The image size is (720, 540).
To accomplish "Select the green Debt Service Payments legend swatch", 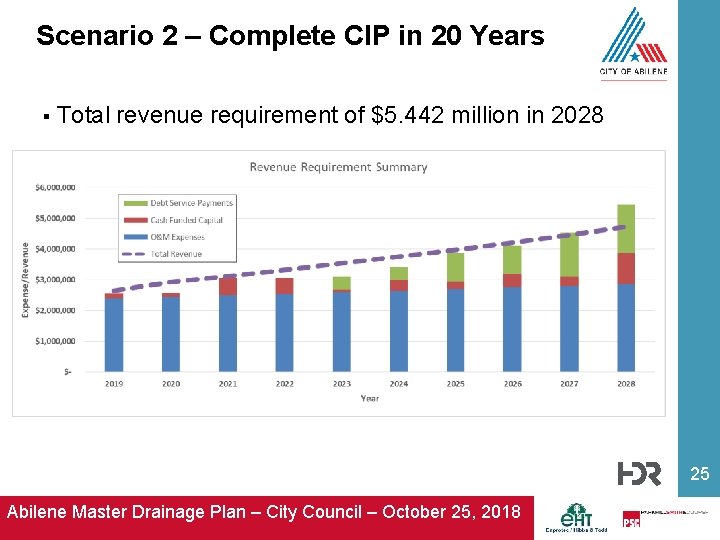I will [136, 203].
